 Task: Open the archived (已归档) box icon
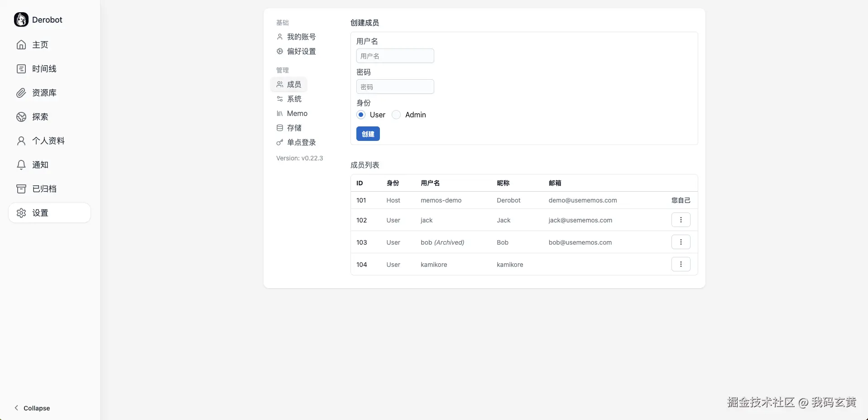click(x=21, y=188)
